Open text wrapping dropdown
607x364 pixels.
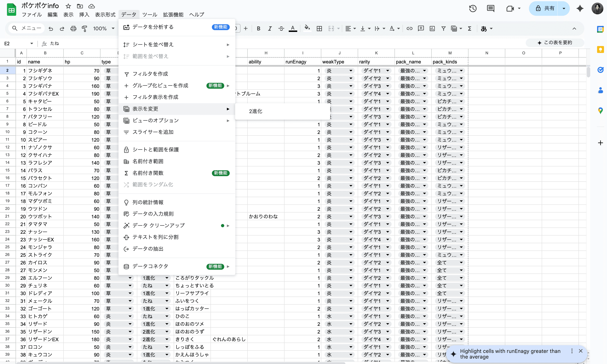pos(380,29)
